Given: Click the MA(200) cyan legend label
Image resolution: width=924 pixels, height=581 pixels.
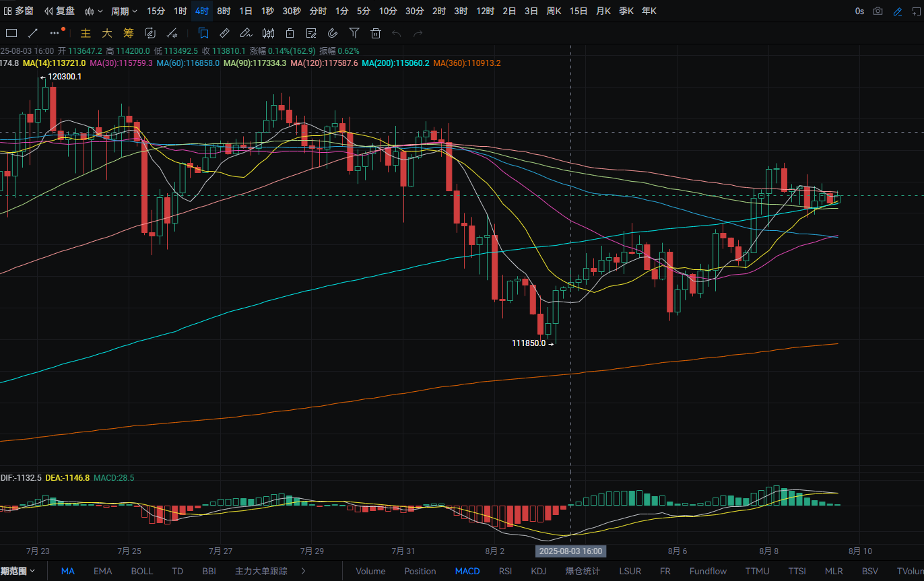Looking at the screenshot, I should [395, 63].
